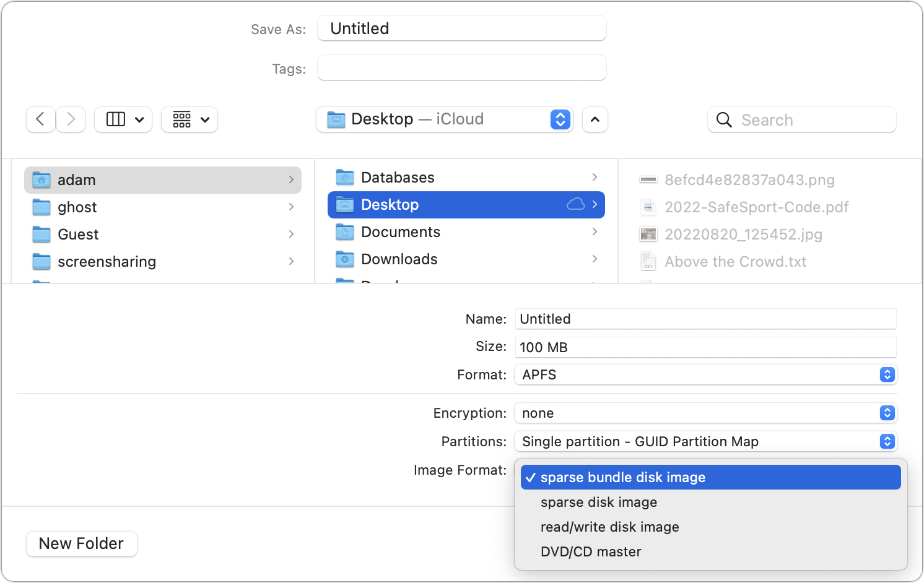Open the Desktop — iCloud location popup
The image size is (924, 583).
coord(444,119)
